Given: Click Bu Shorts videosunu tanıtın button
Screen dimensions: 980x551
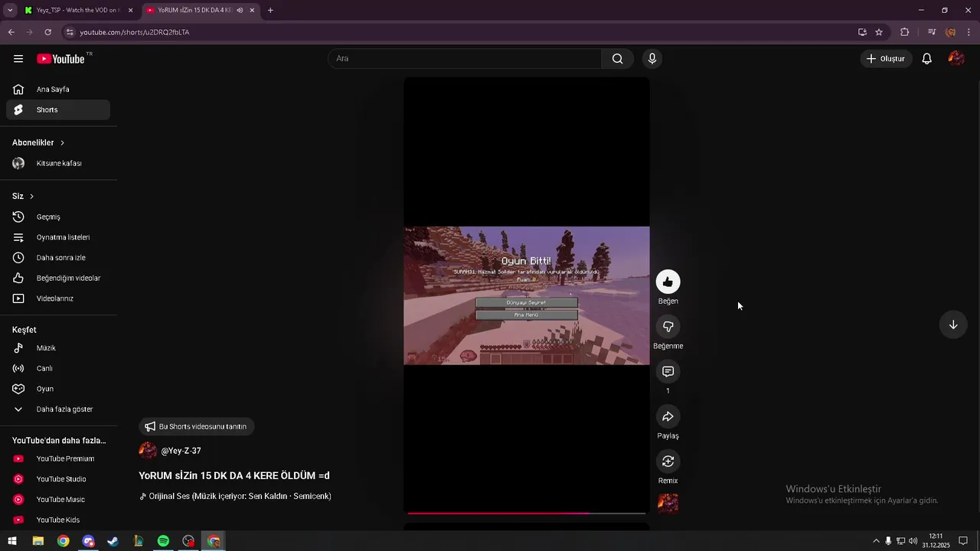Looking at the screenshot, I should pyautogui.click(x=196, y=426).
